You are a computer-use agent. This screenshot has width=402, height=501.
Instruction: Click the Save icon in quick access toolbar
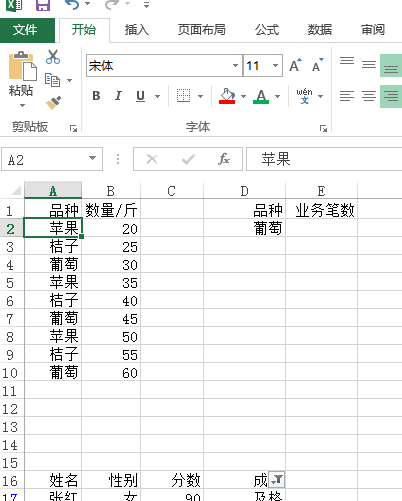(x=43, y=5)
